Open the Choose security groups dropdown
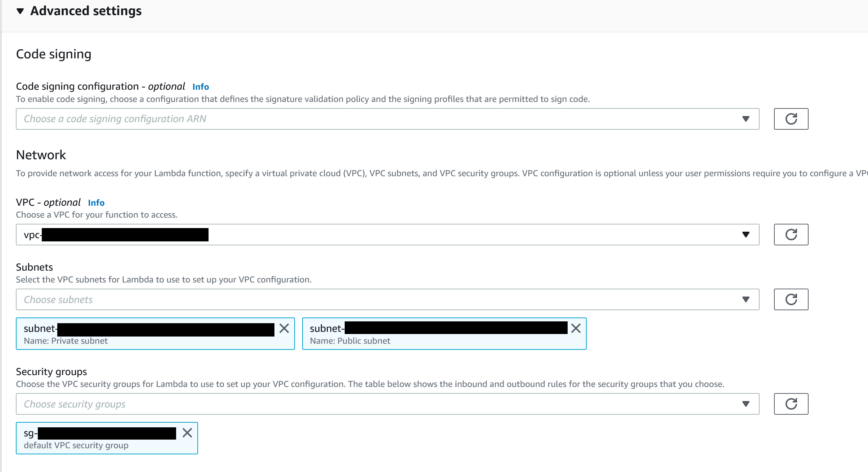The image size is (868, 472). (746, 404)
